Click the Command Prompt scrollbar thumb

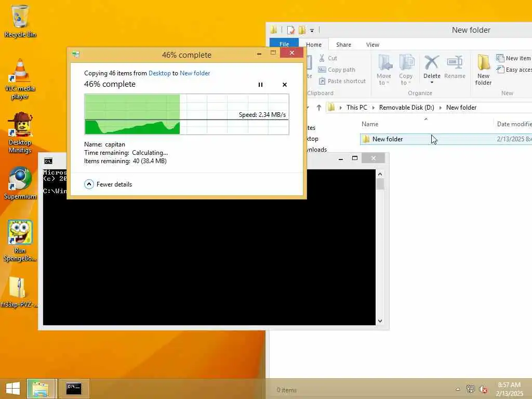coord(380,184)
